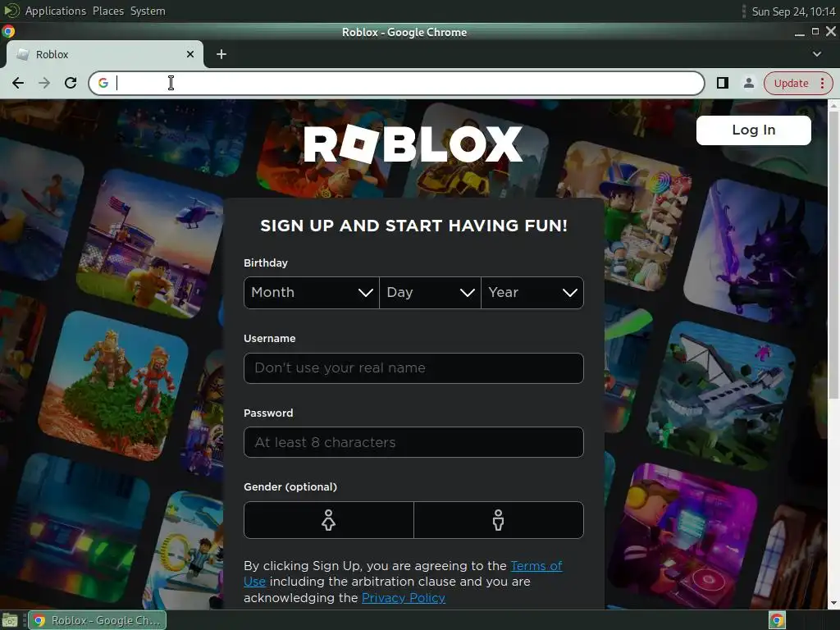Select the male gender option
The width and height of the screenshot is (840, 630).
click(498, 520)
